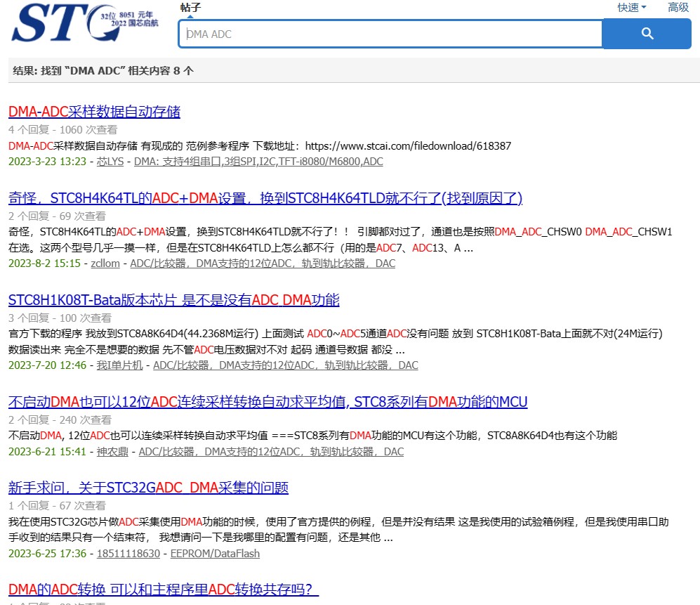
Task: Open ADC/比较器 forum link under 我I单片机 post
Action: (x=286, y=365)
